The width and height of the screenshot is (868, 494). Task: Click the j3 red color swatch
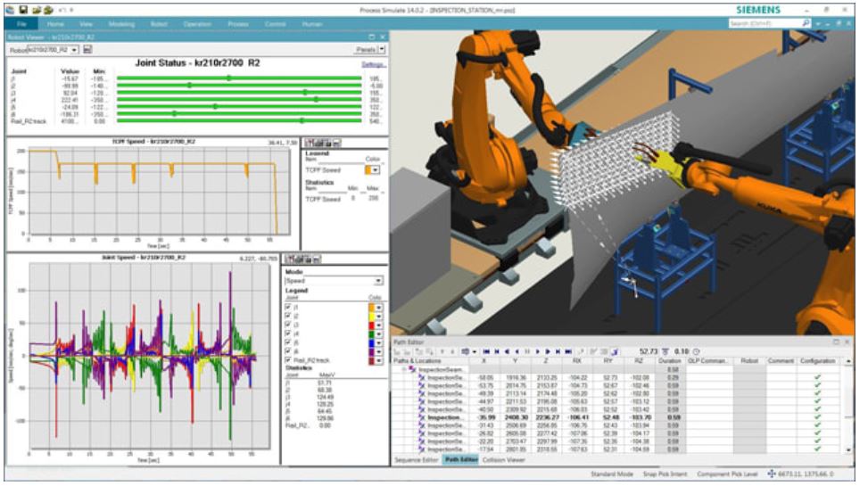[x=371, y=325]
